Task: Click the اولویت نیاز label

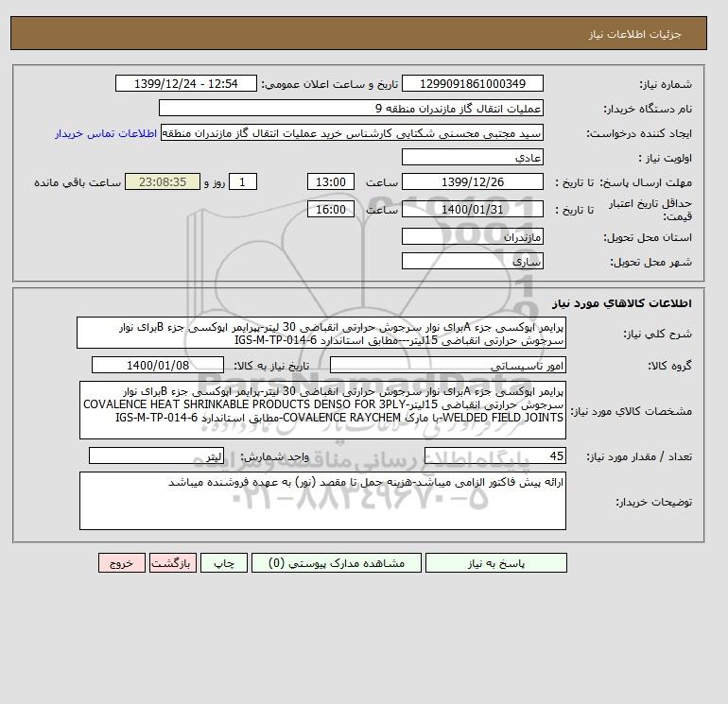Action: tap(665, 158)
